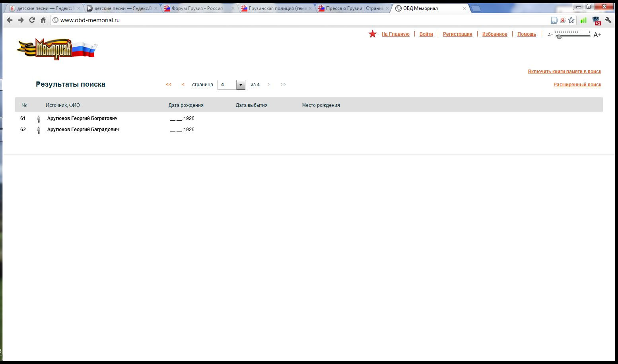Click the Включить книги памяти в поиск link
Image resolution: width=618 pixels, height=364 pixels.
pos(564,72)
